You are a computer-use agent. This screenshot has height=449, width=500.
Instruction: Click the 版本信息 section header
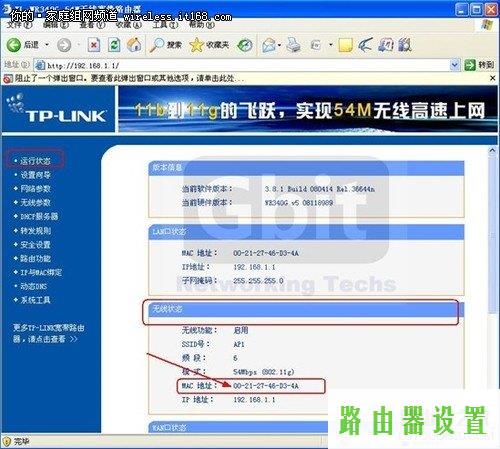306,167
